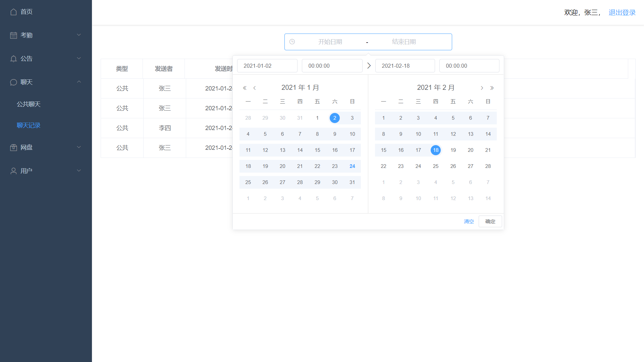Open the 聊天记录 submenu item
The height and width of the screenshot is (362, 644).
click(29, 125)
